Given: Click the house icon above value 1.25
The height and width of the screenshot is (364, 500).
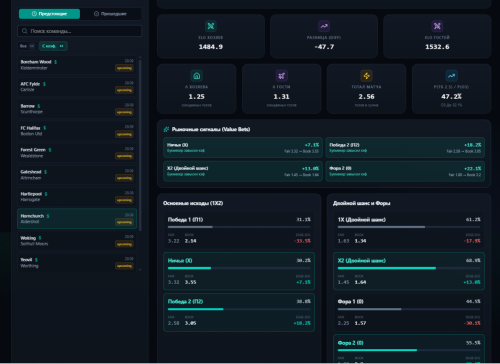Looking at the screenshot, I should (197, 76).
